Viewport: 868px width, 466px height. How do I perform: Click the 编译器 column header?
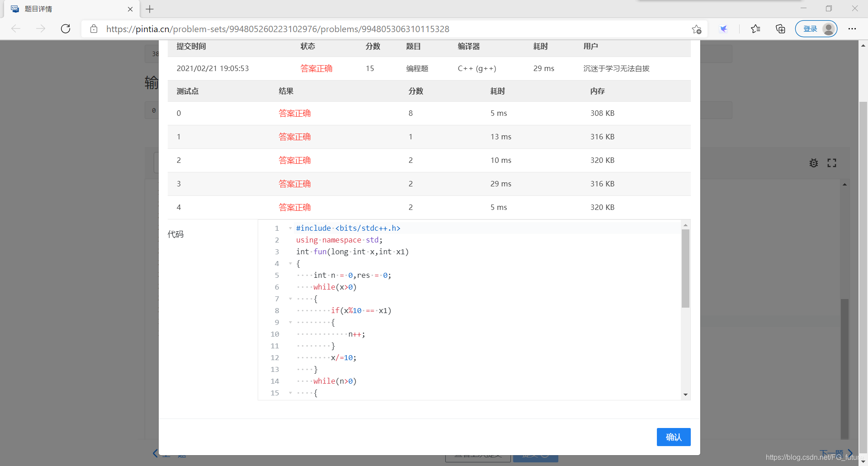469,46
